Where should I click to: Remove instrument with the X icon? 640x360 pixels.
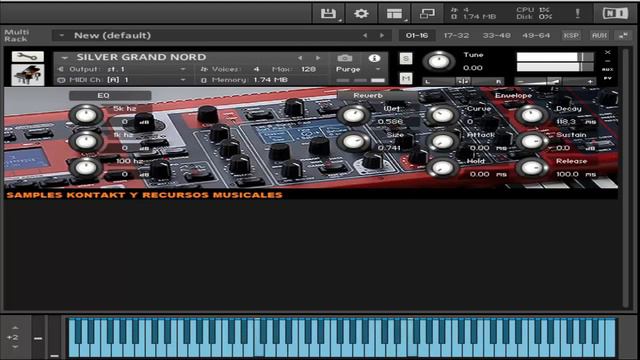pos(607,52)
